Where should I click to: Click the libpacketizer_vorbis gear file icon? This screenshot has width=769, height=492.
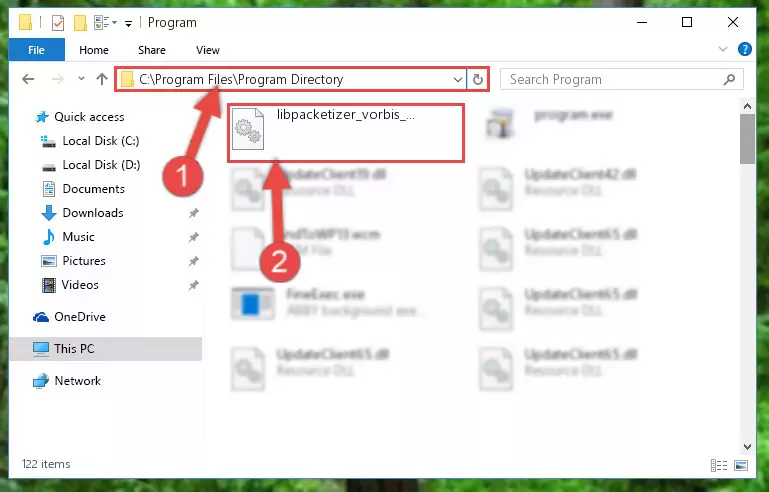pos(248,129)
